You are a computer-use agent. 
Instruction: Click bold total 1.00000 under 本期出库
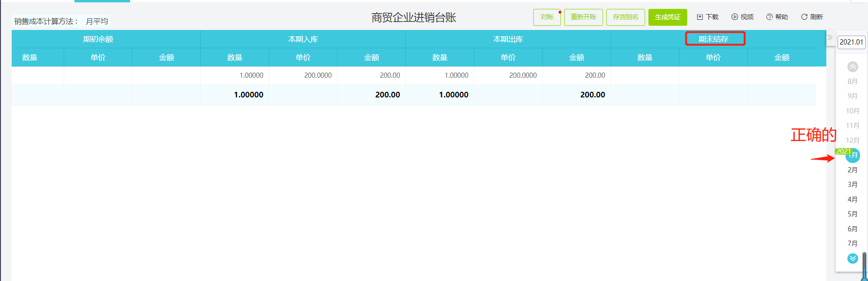click(x=454, y=95)
